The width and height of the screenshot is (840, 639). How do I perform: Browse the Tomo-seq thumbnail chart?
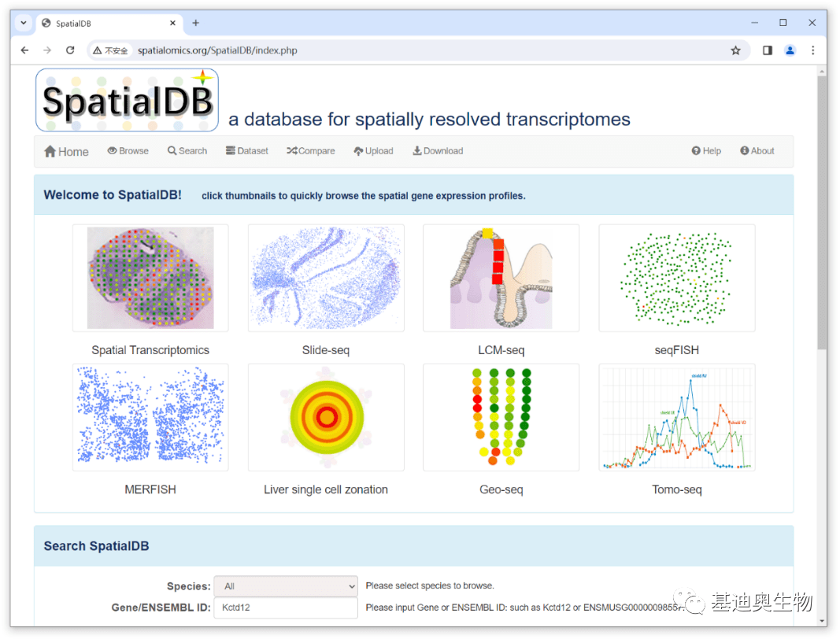[676, 417]
